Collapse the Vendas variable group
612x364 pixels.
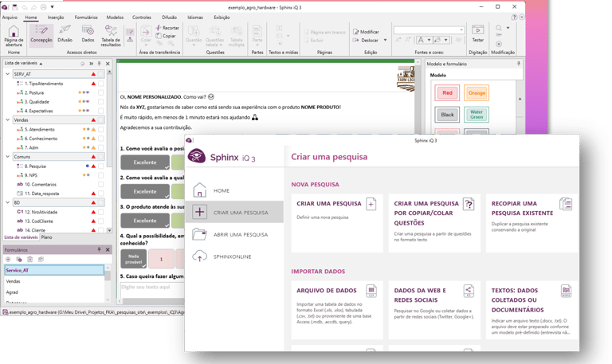[7, 119]
